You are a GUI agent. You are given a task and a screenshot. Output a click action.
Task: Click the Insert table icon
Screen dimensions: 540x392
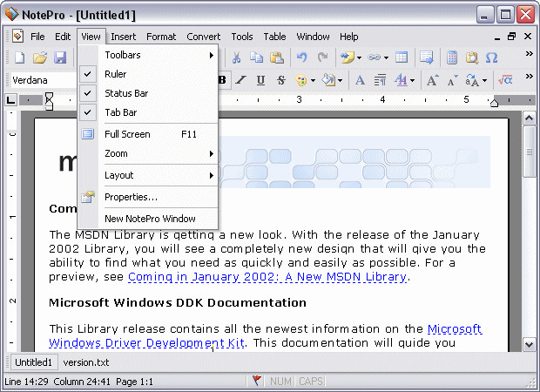click(402, 57)
